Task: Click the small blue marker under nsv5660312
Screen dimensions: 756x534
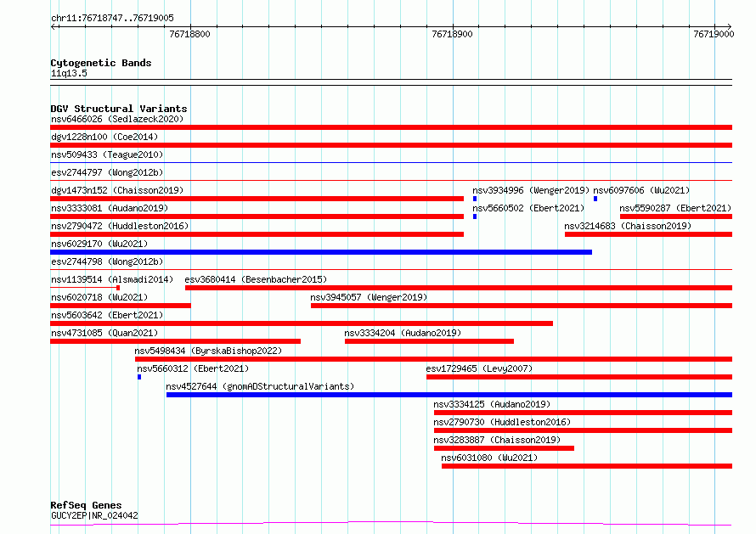Action: [139, 377]
